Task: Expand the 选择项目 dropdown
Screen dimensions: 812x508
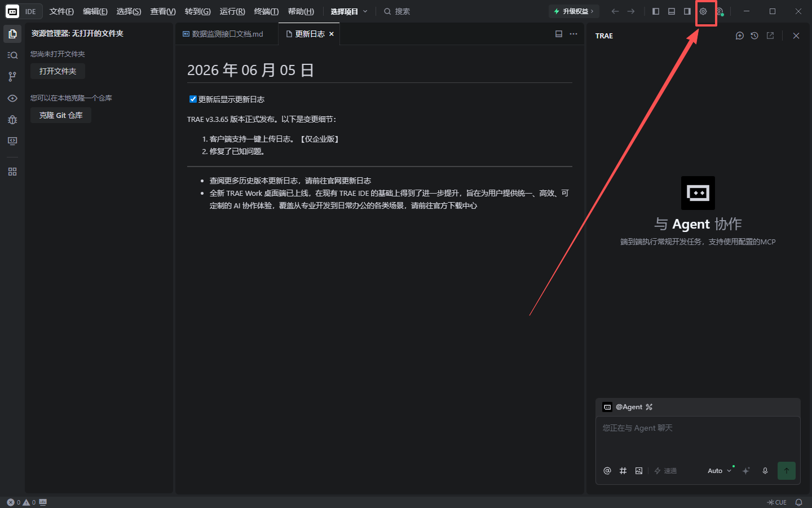Action: pyautogui.click(x=349, y=11)
